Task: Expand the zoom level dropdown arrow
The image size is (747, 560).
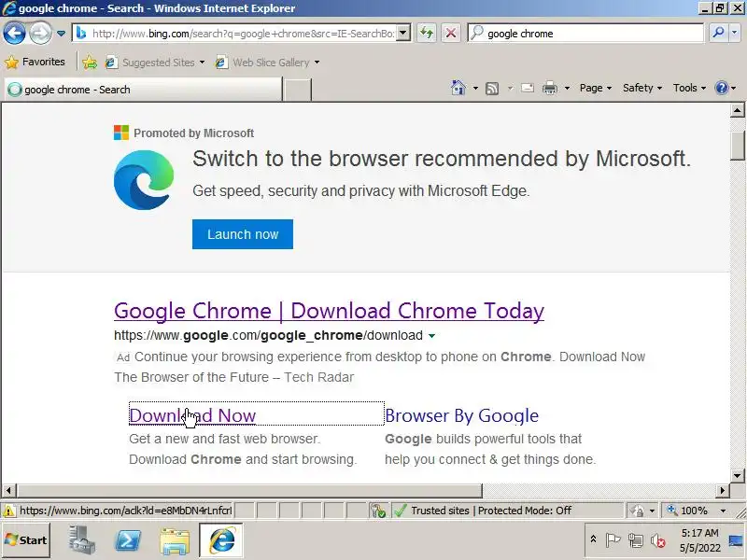Action: (x=723, y=511)
